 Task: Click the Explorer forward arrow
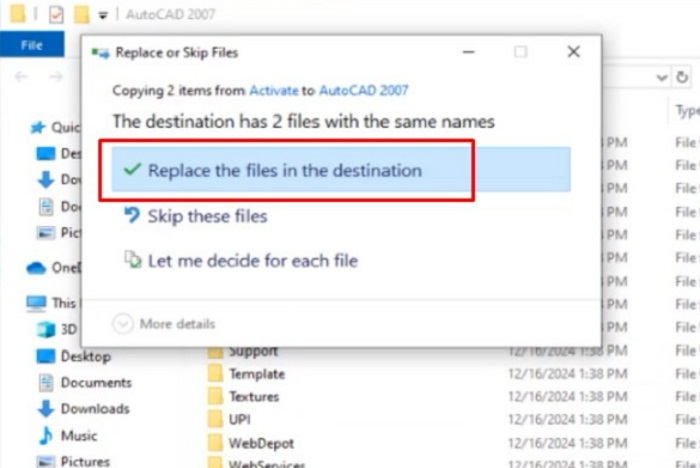55,77
